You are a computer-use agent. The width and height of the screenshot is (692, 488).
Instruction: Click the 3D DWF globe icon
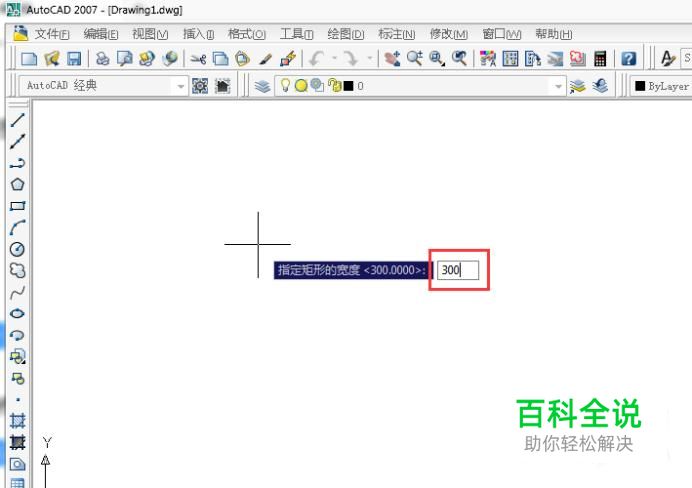click(x=169, y=59)
